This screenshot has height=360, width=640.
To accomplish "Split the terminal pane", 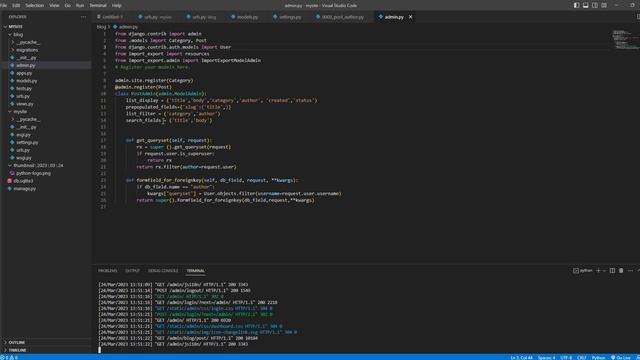I will pos(612,271).
